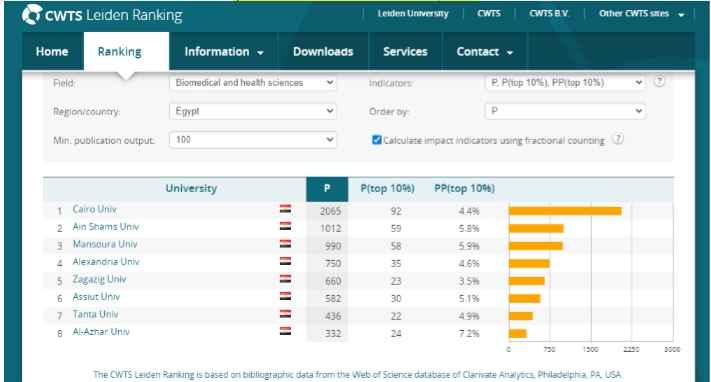The height and width of the screenshot is (382, 711).
Task: Open the Field dropdown
Action: (x=253, y=83)
